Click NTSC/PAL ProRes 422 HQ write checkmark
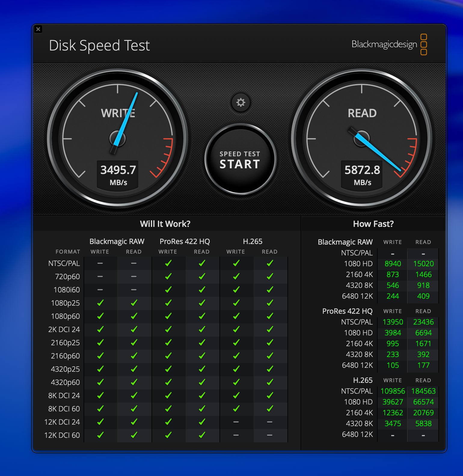463x476 pixels. [x=168, y=264]
